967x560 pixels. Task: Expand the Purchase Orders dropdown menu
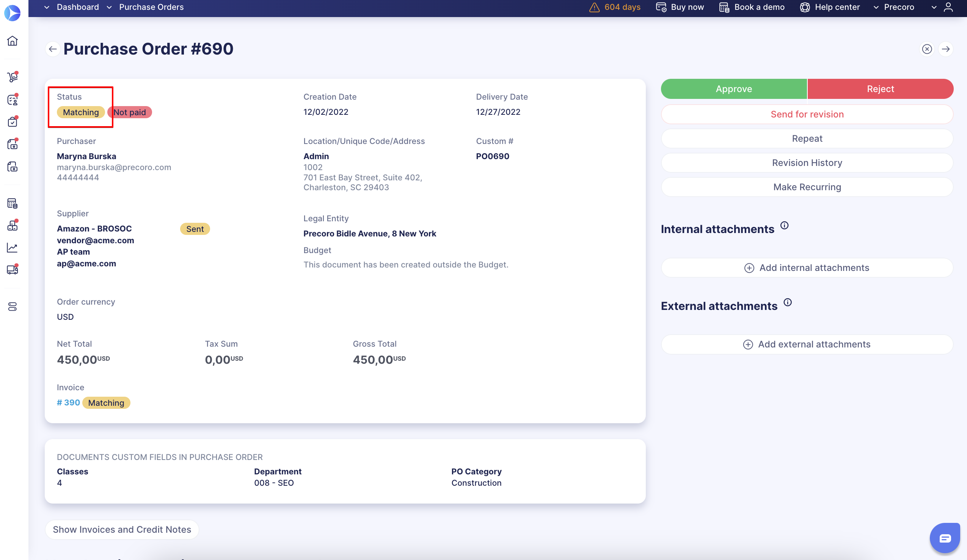109,7
